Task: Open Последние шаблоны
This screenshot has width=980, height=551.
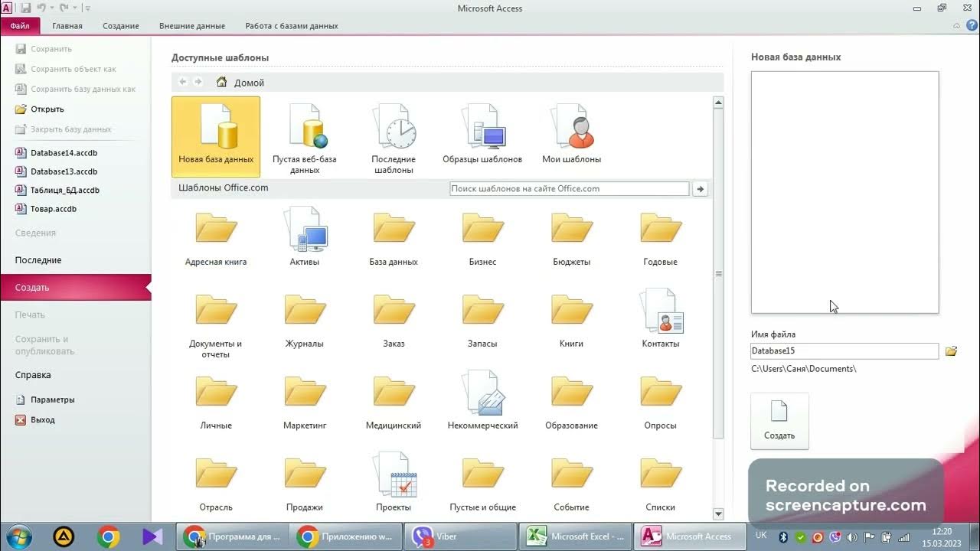Action: tap(394, 138)
